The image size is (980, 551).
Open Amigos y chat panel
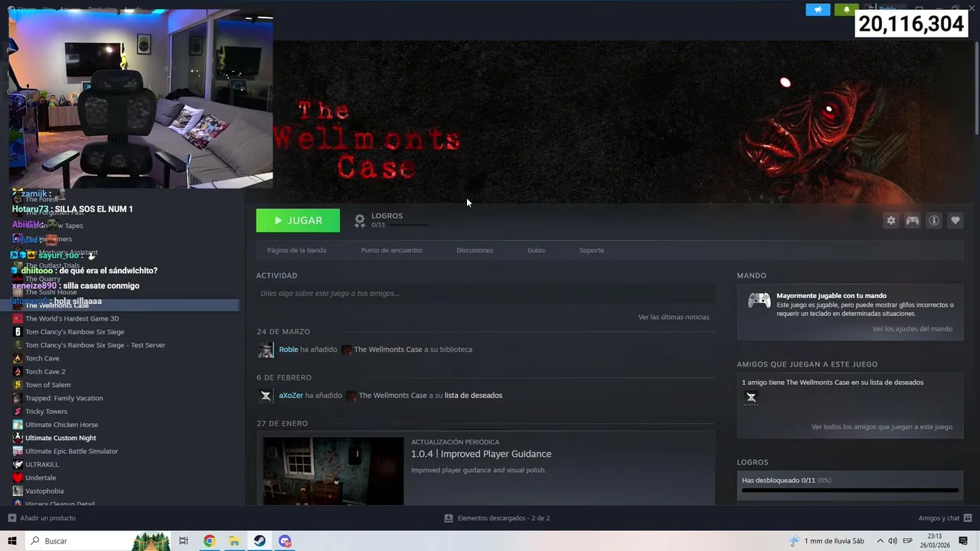(945, 518)
